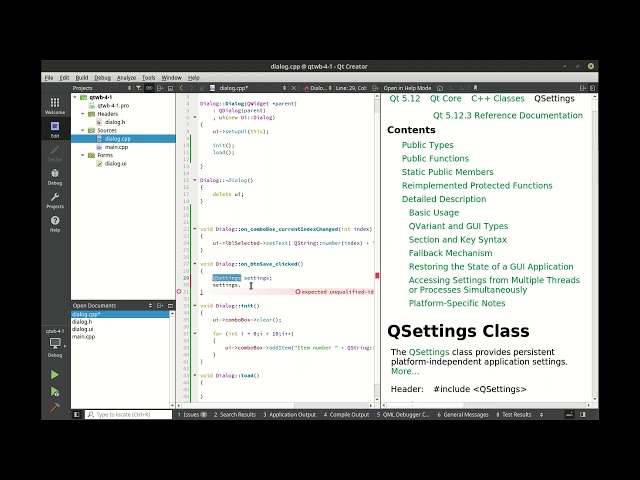Switch to the Issues output pane
Viewport: 640px width, 480px height.
[190, 414]
